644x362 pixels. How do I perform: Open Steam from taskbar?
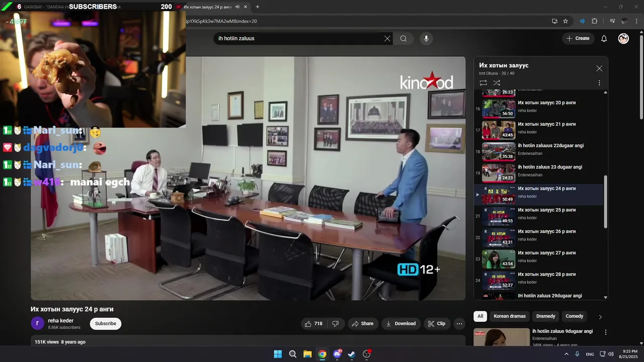pos(352,354)
